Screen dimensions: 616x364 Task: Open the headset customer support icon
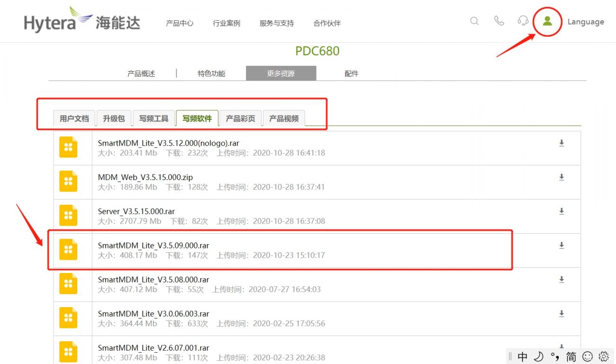pyautogui.click(x=523, y=21)
